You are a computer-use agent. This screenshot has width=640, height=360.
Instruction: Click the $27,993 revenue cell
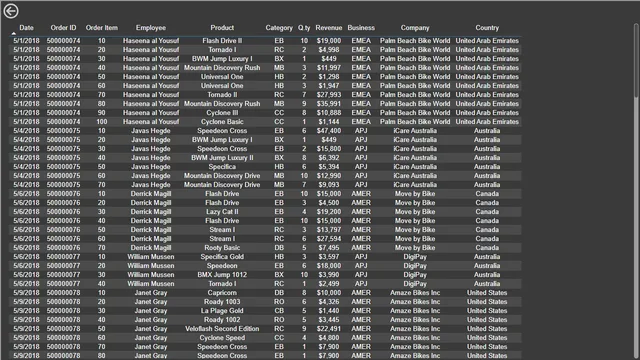[329, 95]
